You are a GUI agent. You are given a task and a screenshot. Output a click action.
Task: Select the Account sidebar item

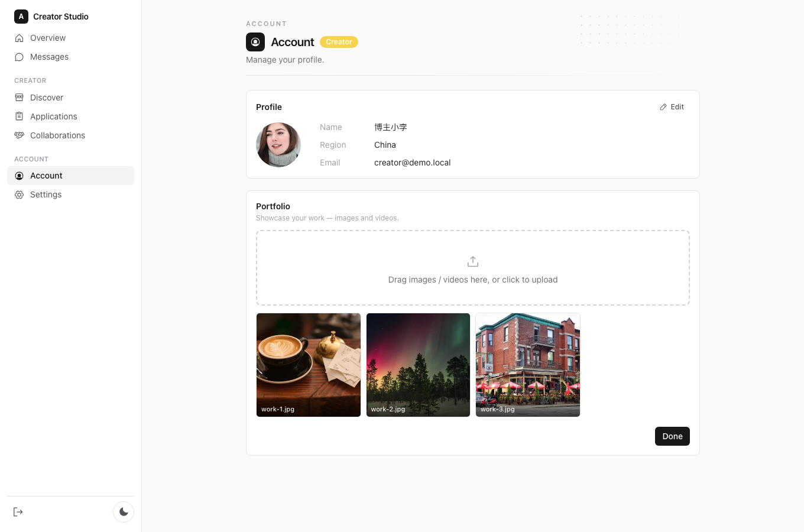[x=70, y=176]
